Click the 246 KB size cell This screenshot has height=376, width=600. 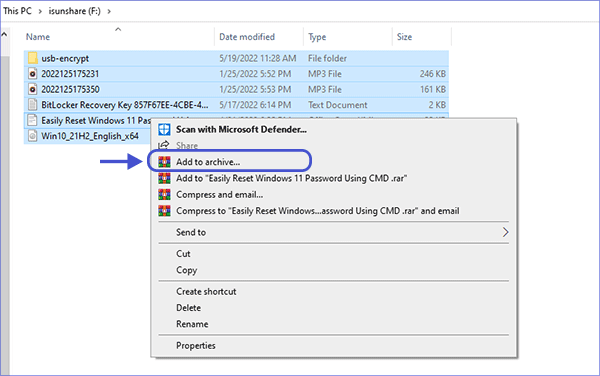click(x=433, y=74)
